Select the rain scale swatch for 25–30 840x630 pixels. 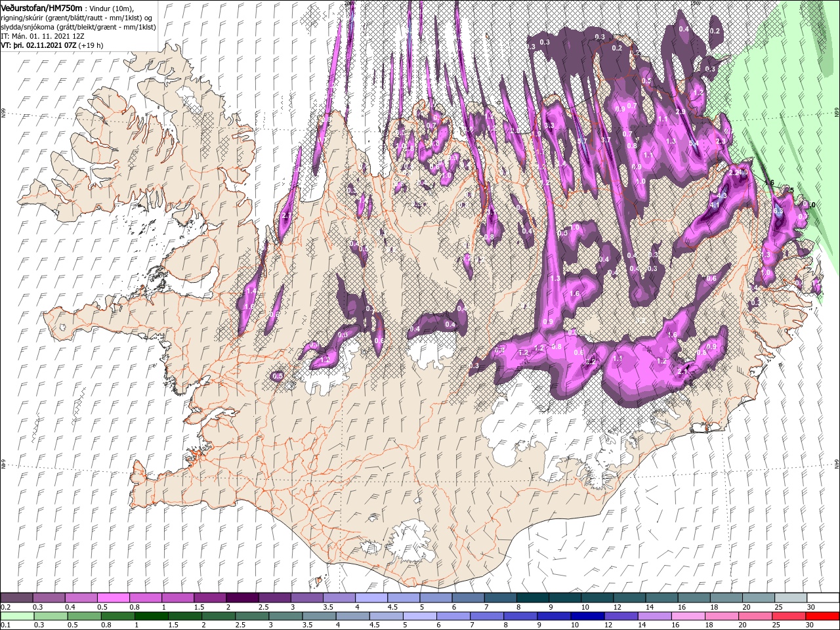click(x=788, y=616)
